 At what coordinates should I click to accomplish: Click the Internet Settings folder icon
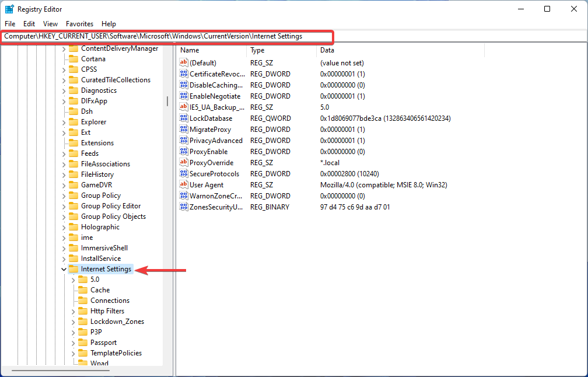(73, 269)
